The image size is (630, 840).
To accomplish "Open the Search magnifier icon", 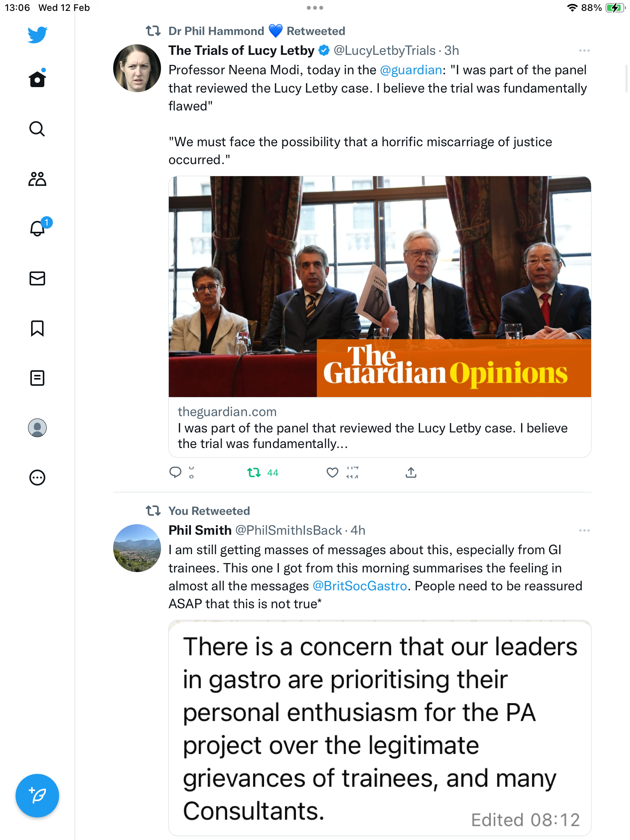I will (37, 129).
